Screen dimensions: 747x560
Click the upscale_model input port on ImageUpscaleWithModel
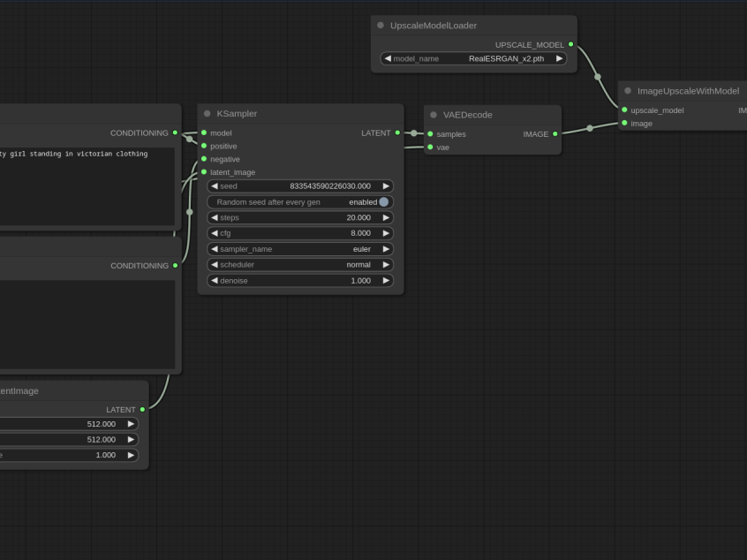click(624, 110)
